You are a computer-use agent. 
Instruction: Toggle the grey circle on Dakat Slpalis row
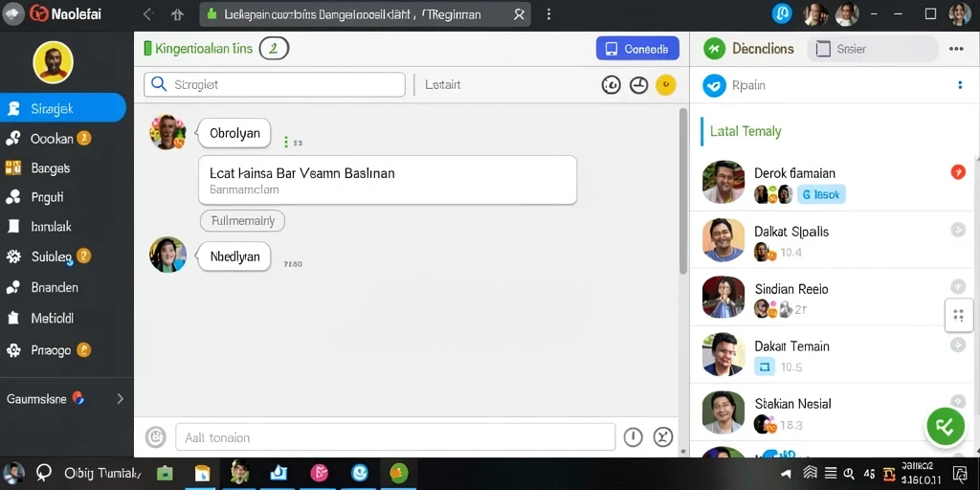tap(958, 230)
